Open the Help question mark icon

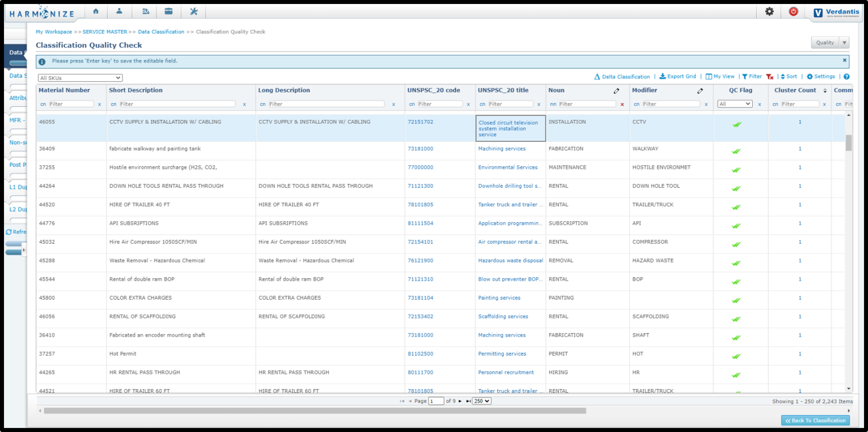[846, 76]
